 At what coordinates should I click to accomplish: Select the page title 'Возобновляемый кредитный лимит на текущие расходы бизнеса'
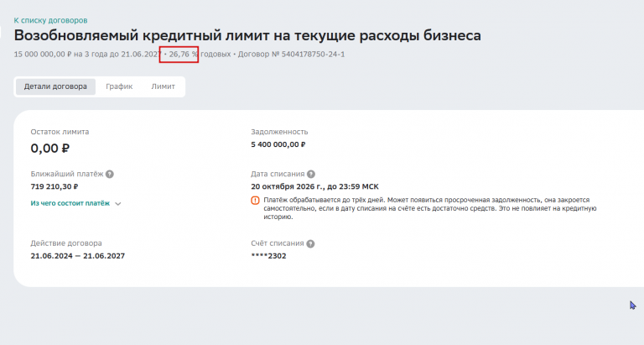[247, 36]
